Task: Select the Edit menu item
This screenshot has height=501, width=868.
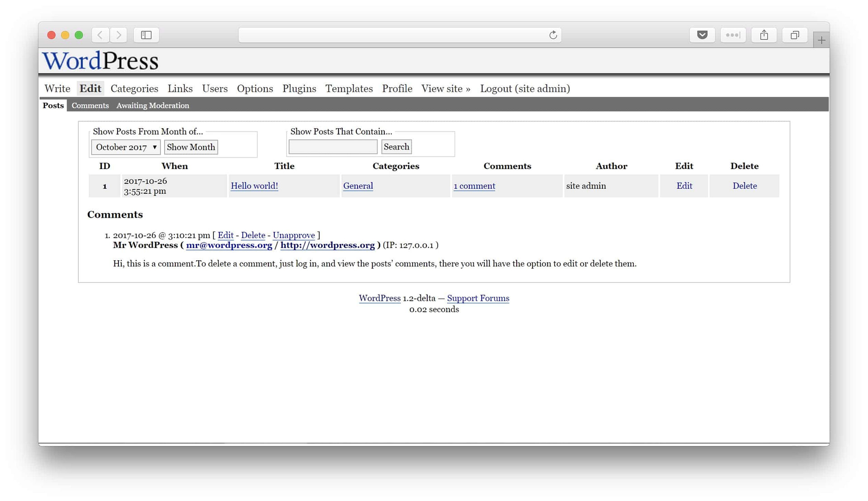Action: pyautogui.click(x=90, y=89)
